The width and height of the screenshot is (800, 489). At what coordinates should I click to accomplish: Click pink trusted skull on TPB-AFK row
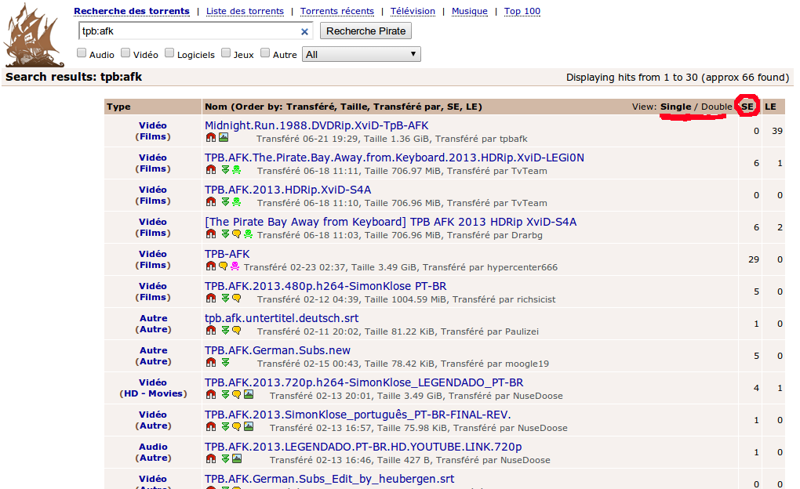coord(235,267)
